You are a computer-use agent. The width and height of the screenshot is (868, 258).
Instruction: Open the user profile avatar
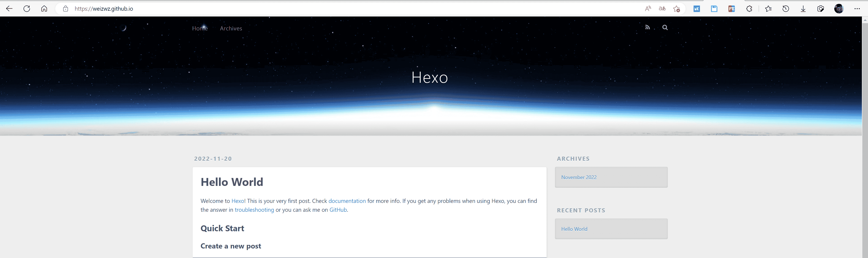839,9
